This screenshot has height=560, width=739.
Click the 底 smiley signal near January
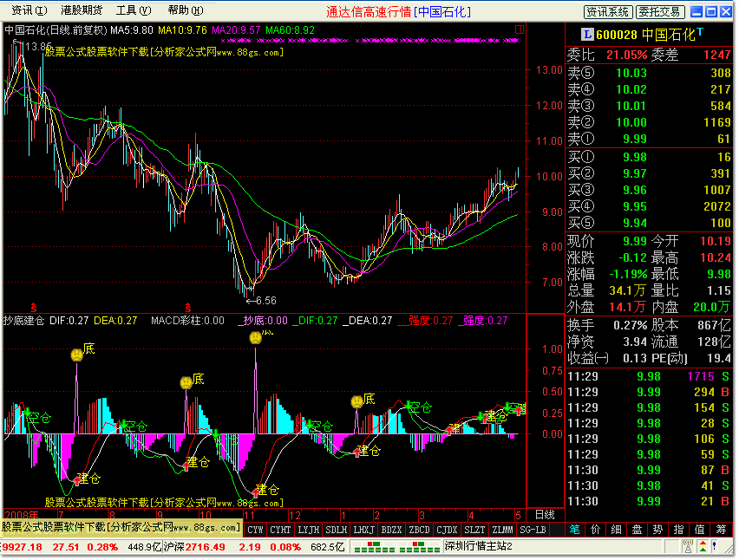click(x=357, y=401)
